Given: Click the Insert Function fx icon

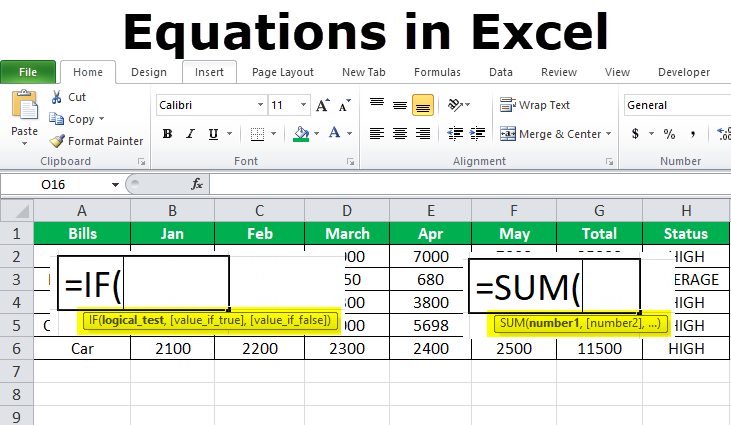Looking at the screenshot, I should (197, 184).
